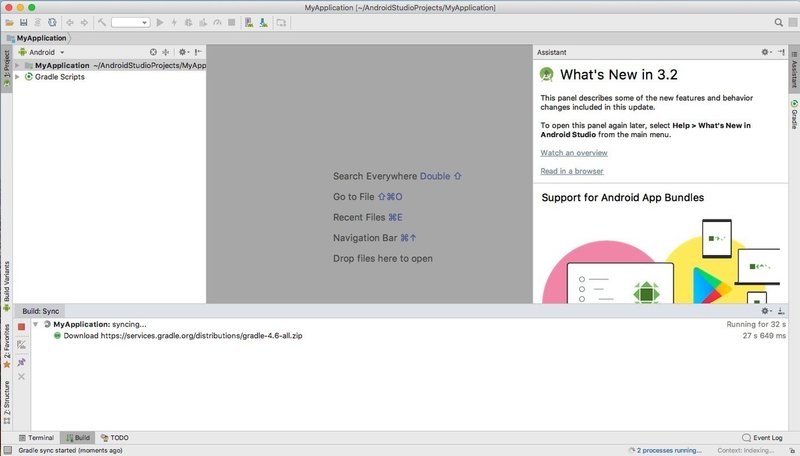The height and width of the screenshot is (456, 800).
Task: Open the Android project view dropdown
Action: point(42,52)
